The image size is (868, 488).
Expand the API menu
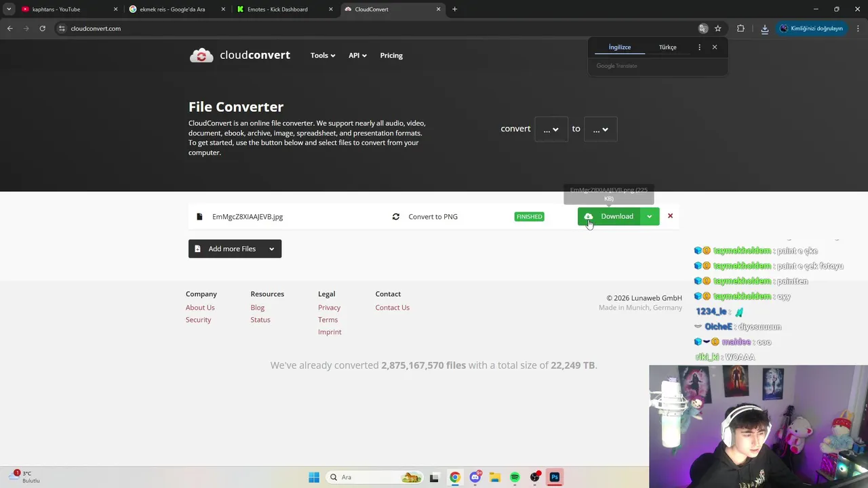(357, 56)
